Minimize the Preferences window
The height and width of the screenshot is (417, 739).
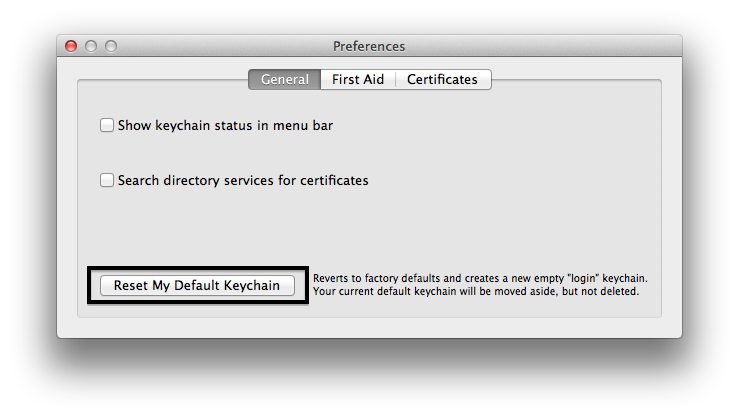coord(91,46)
